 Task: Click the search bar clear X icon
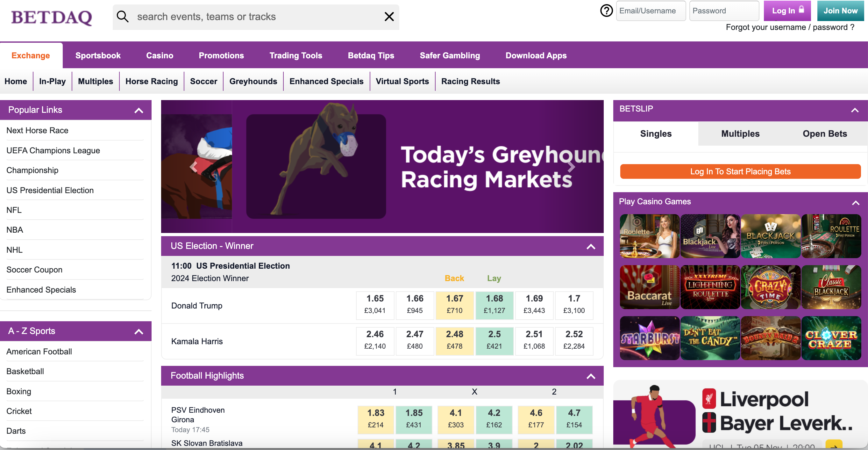pyautogui.click(x=389, y=16)
